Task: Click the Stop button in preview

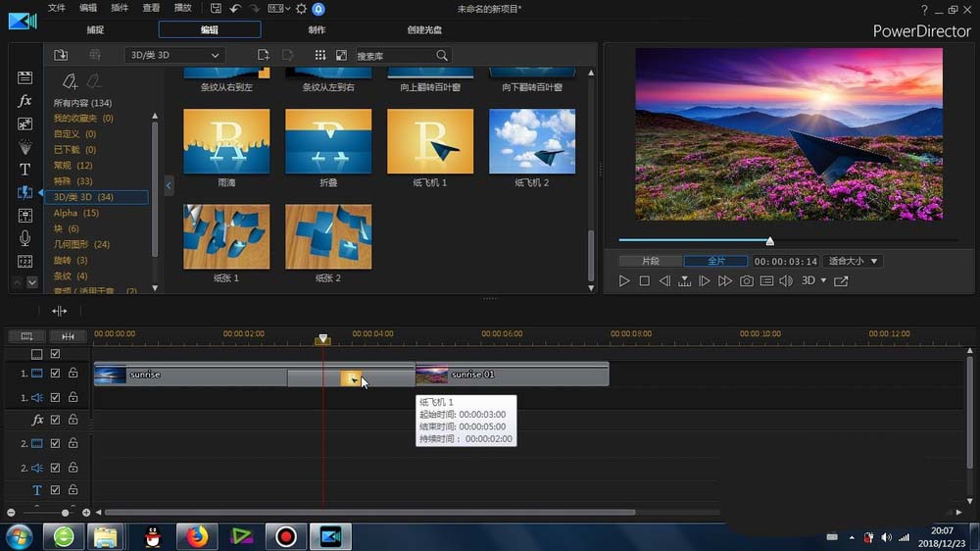Action: pos(644,281)
